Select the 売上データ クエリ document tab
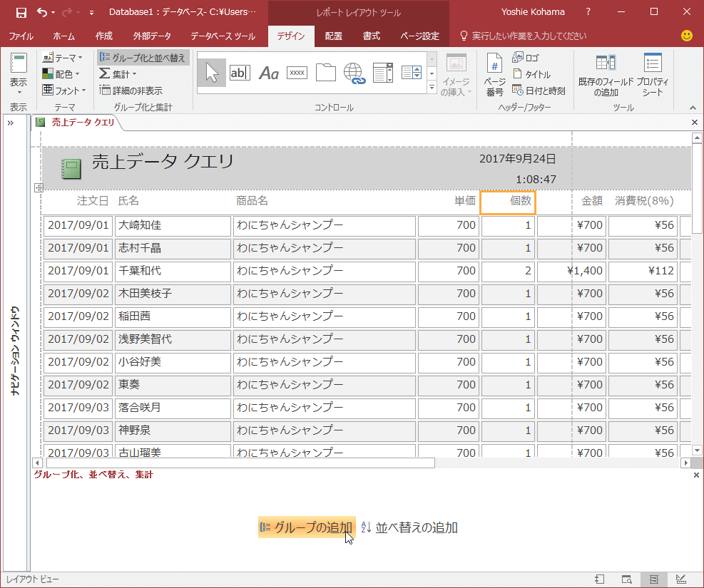 [76, 122]
